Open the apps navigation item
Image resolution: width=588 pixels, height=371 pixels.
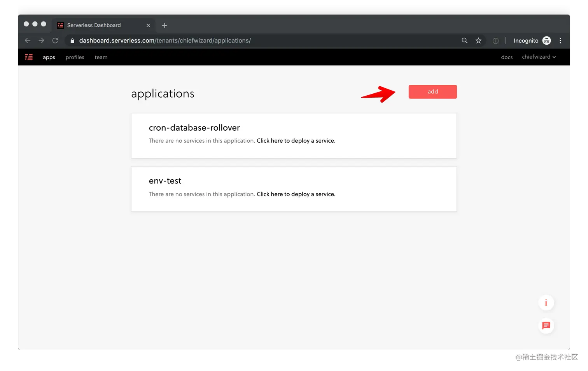click(49, 57)
